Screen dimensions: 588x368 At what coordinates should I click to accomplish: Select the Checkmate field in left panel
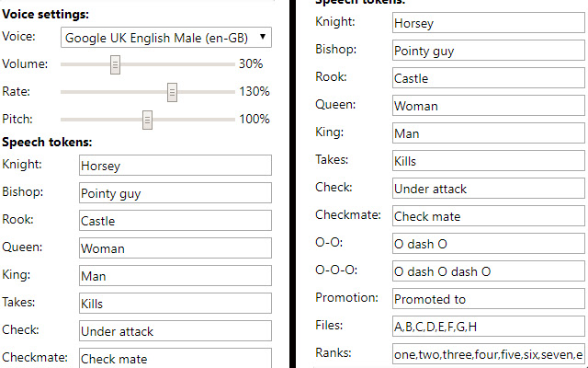[x=175, y=358]
